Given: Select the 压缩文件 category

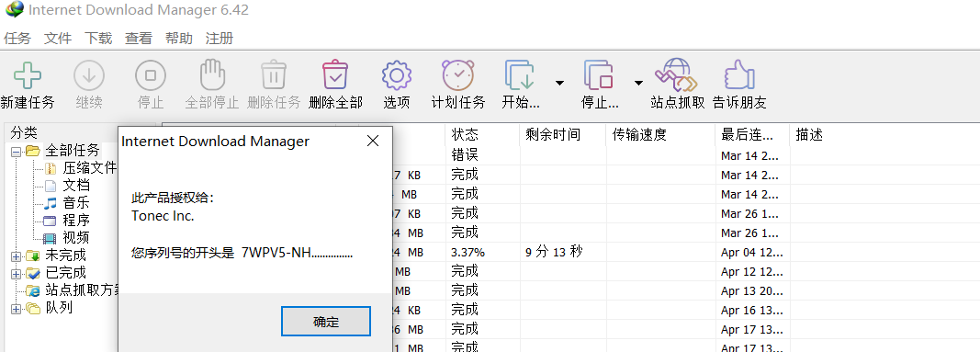Looking at the screenshot, I should pyautogui.click(x=89, y=167).
